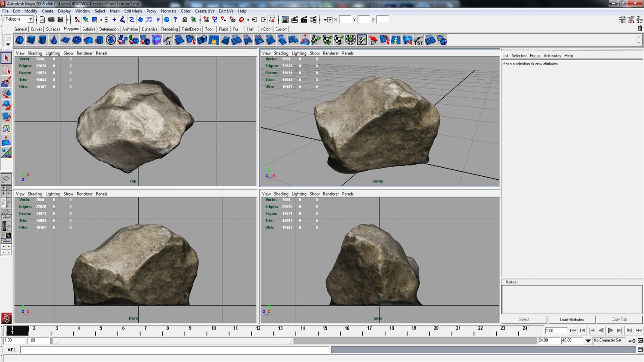
Task: Create a polygon plane from shelf
Action: (x=65, y=40)
